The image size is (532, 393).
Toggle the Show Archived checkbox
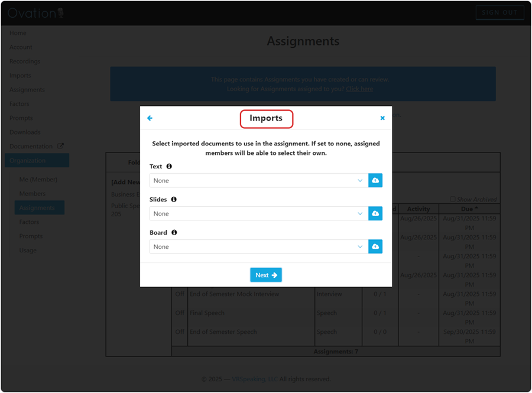pos(453,199)
